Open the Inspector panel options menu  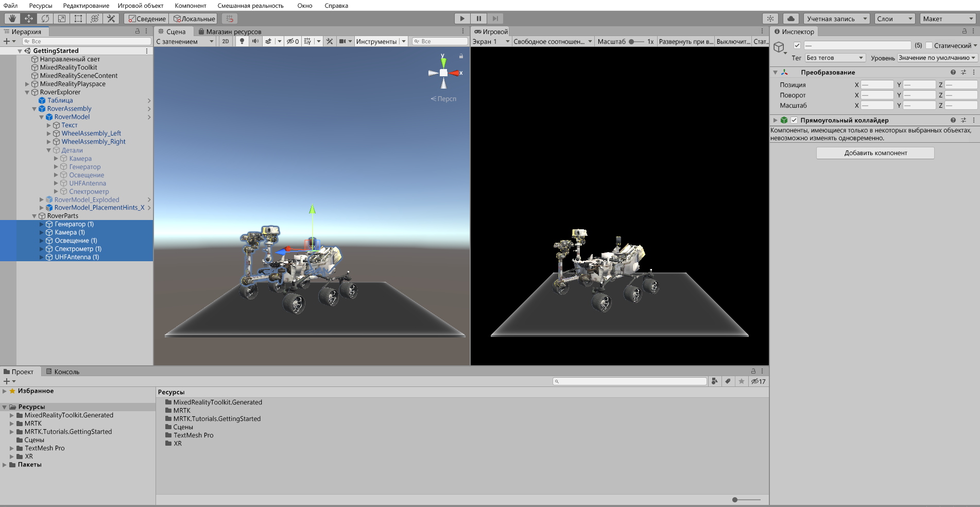[973, 31]
